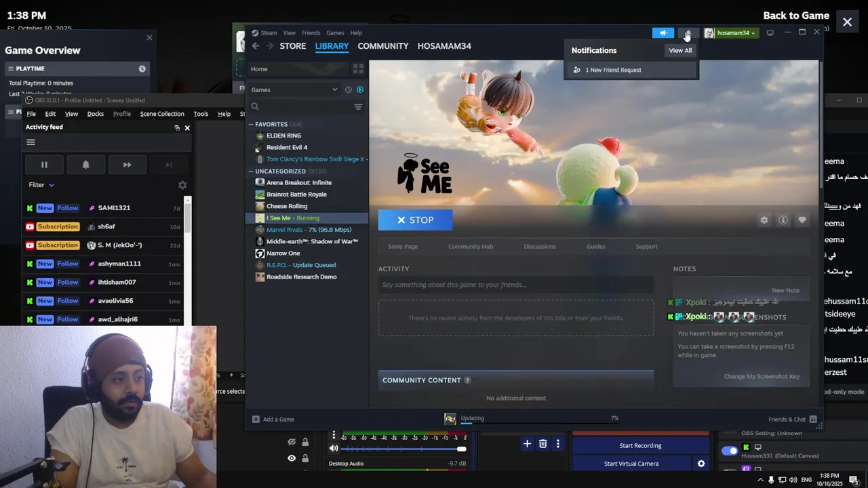868x488 pixels.
Task: Switch to the COMMUNITY tab
Action: pos(383,46)
